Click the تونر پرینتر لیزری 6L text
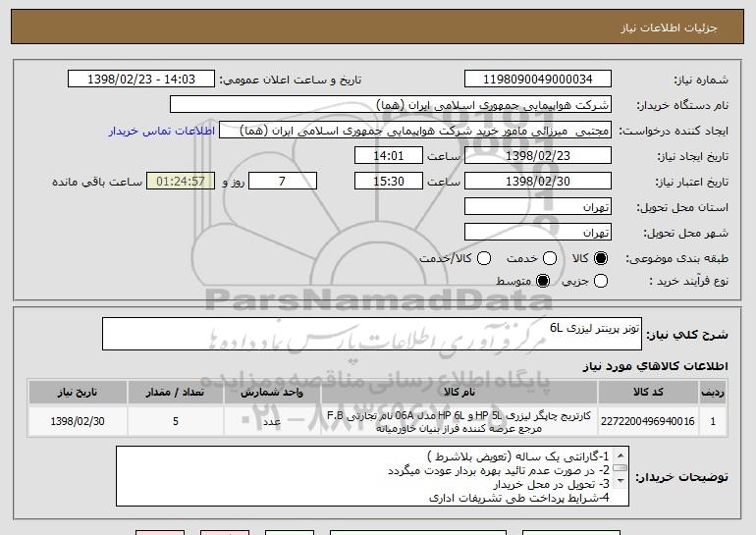Screen dimensions: 756x535 click(x=594, y=328)
